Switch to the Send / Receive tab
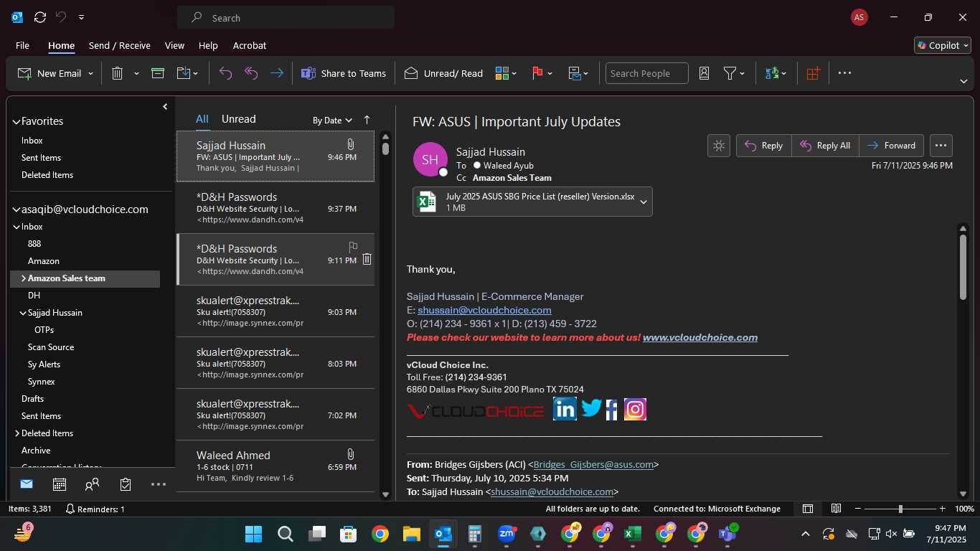This screenshot has height=551, width=980. click(120, 45)
